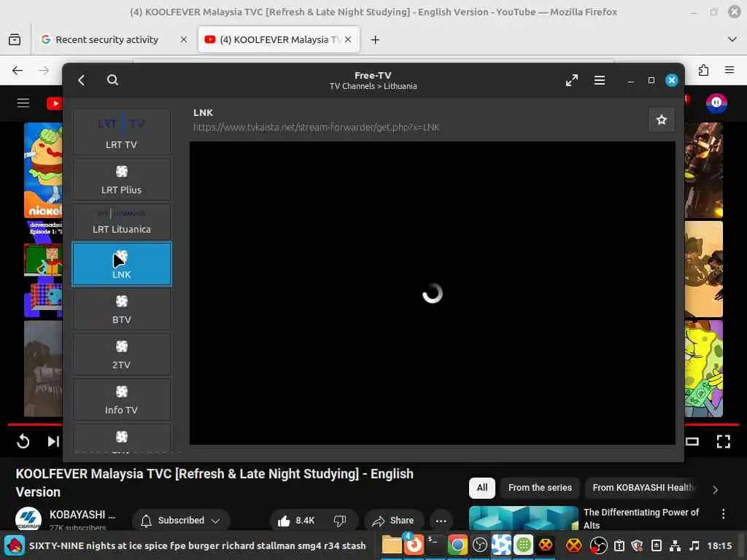Switch to Recent security activity tab
Viewport: 747px width, 560px height.
(x=107, y=39)
